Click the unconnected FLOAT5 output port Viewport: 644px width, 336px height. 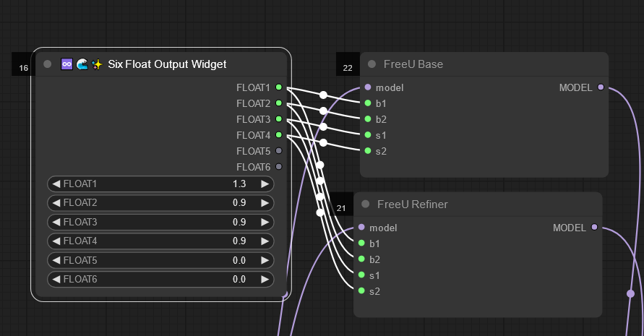(279, 151)
